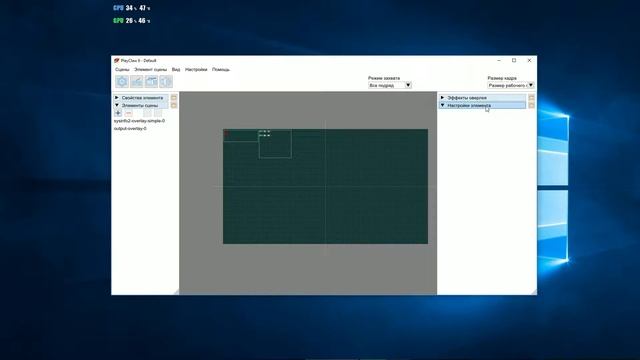Minimize the PlayClaw window

(499, 60)
